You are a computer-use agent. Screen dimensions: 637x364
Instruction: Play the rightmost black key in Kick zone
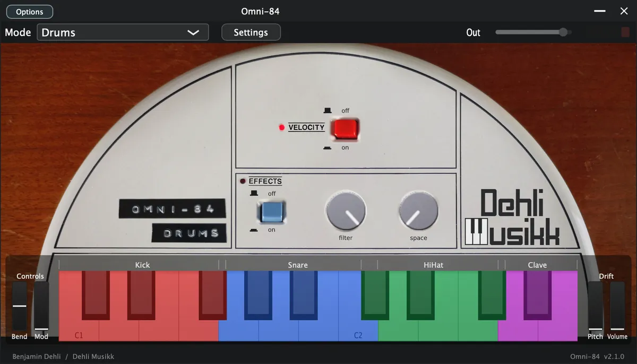click(x=212, y=295)
